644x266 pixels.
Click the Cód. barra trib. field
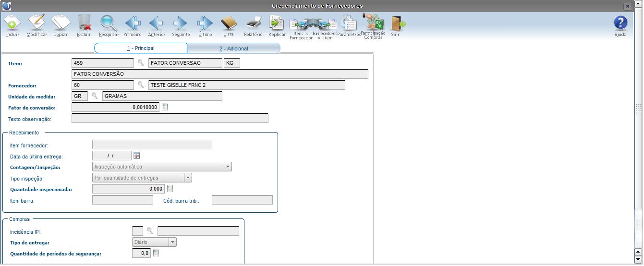point(242,200)
